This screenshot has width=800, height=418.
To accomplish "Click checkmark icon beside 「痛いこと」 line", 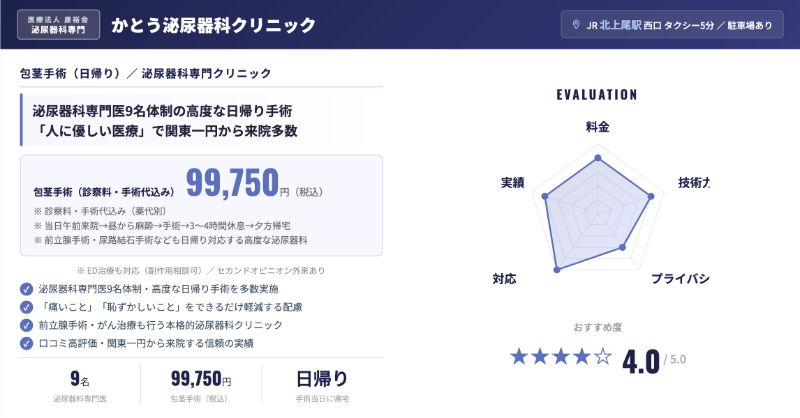I will [x=26, y=307].
